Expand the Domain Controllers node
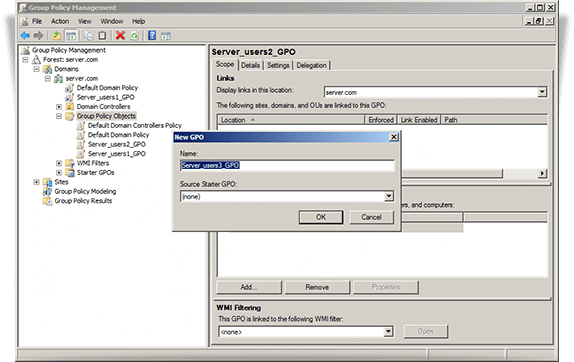The width and height of the screenshot is (574, 362). point(59,107)
